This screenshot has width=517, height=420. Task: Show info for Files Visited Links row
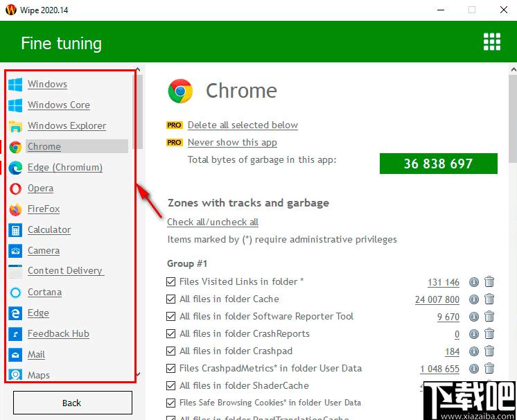click(x=474, y=282)
